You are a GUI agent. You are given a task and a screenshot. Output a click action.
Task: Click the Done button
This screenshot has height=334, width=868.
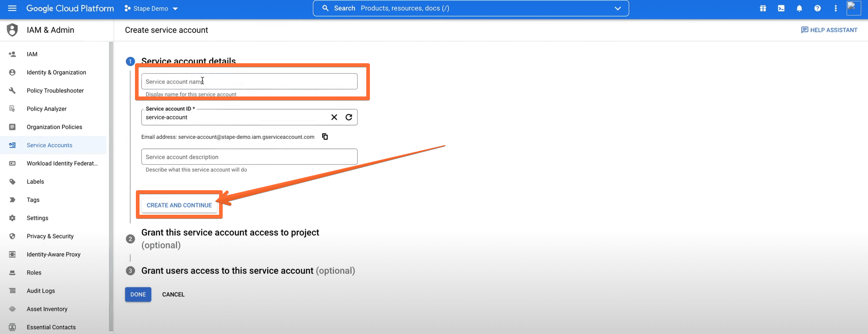click(138, 294)
